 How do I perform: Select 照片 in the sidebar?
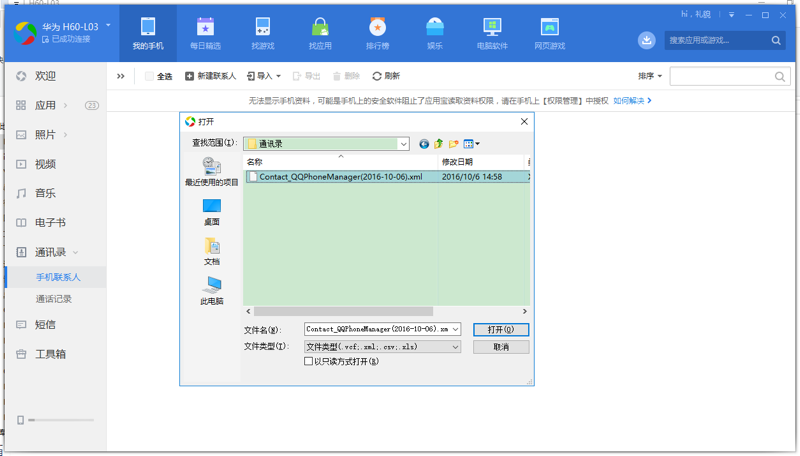(45, 135)
